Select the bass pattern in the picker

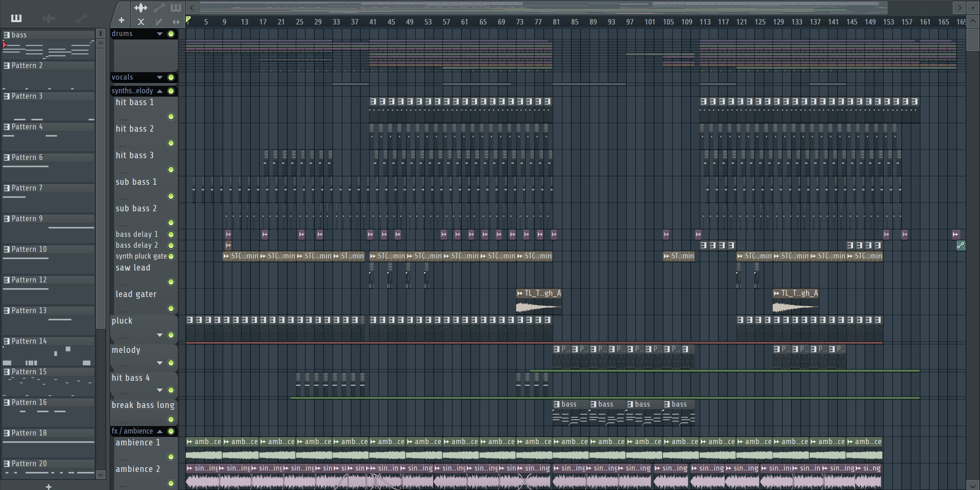pyautogui.click(x=48, y=35)
